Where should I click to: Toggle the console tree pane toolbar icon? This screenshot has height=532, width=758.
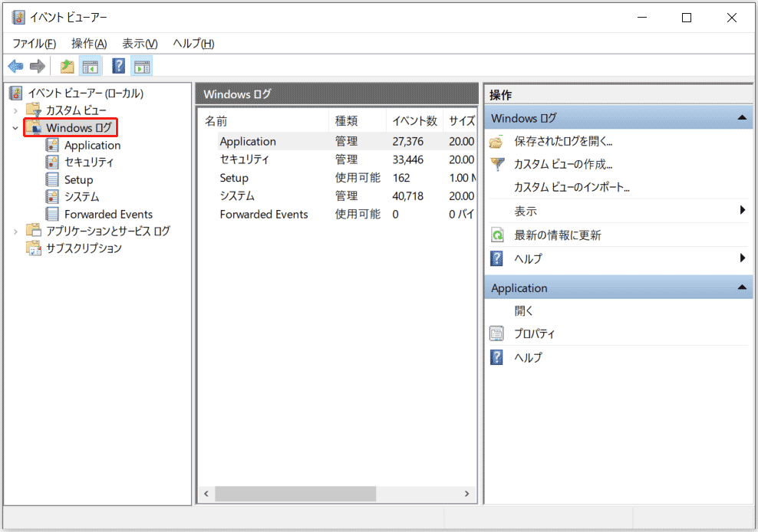pyautogui.click(x=91, y=66)
